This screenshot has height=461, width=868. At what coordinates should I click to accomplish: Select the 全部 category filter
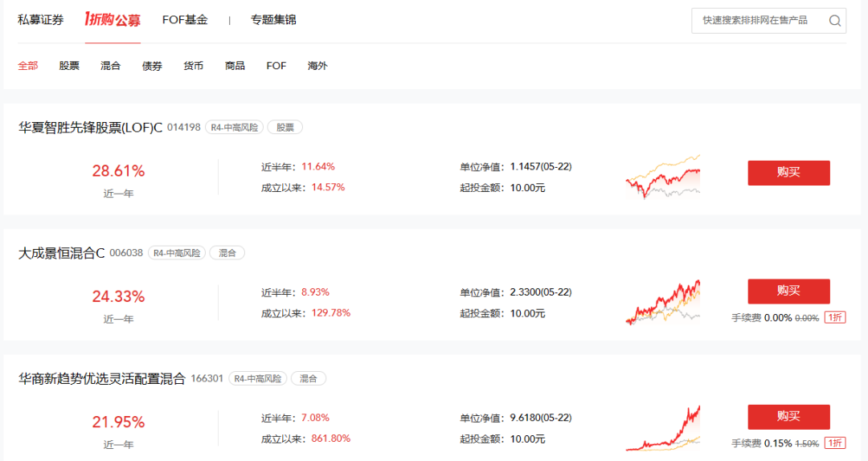28,66
